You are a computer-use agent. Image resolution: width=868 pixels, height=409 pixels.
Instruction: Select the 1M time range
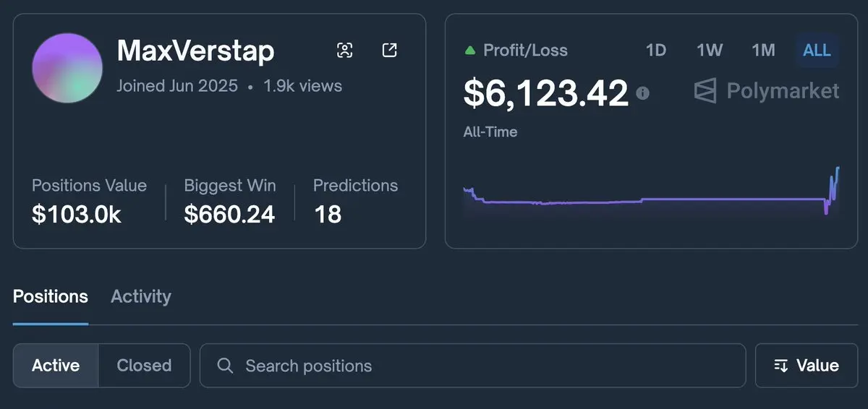tap(763, 51)
